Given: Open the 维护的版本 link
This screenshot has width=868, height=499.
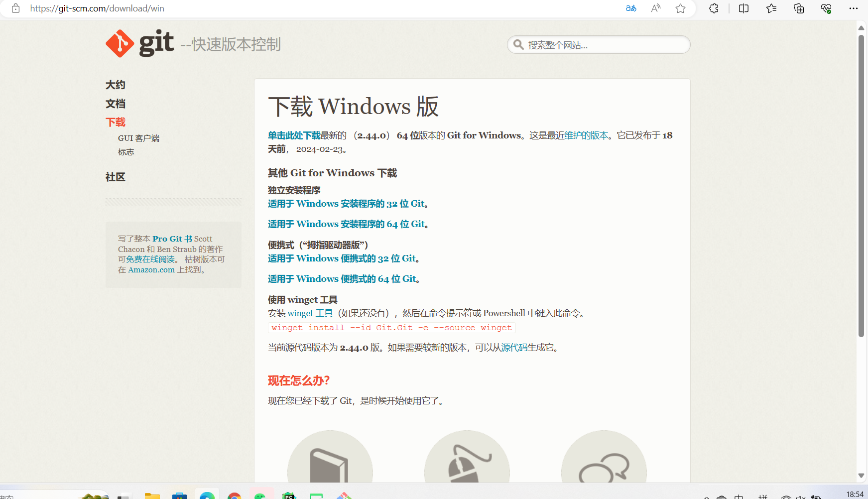Looking at the screenshot, I should [x=586, y=135].
